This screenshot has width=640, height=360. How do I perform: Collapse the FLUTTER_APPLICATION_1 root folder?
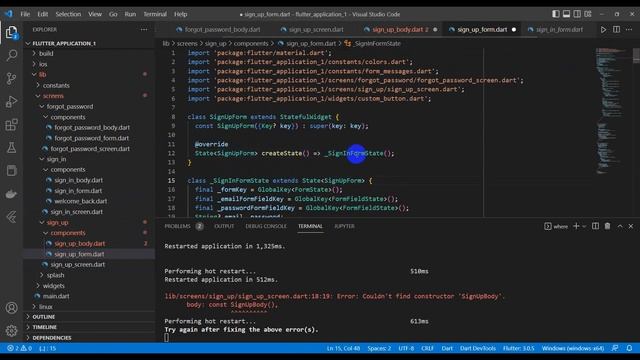click(x=64, y=43)
